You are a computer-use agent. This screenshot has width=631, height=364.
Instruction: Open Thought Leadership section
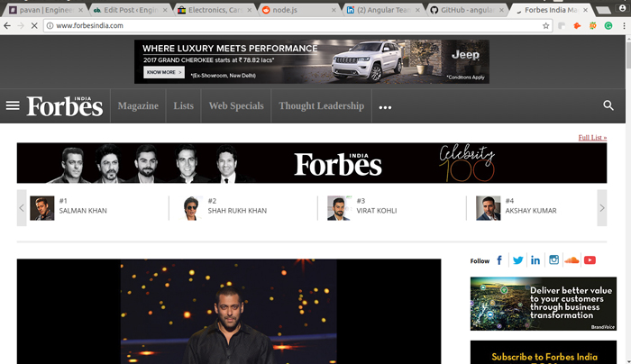click(321, 105)
